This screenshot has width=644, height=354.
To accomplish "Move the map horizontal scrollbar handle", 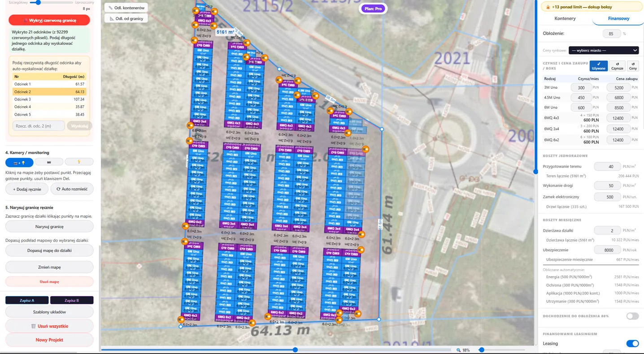I will (x=295, y=350).
